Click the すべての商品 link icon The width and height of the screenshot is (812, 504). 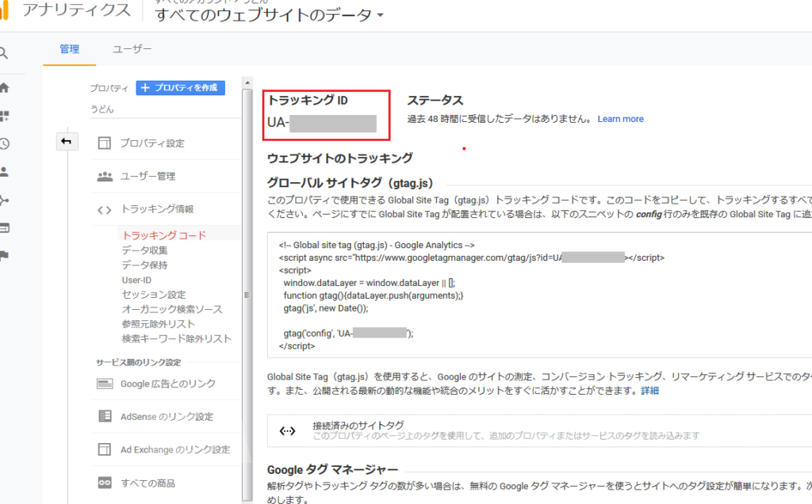(105, 483)
